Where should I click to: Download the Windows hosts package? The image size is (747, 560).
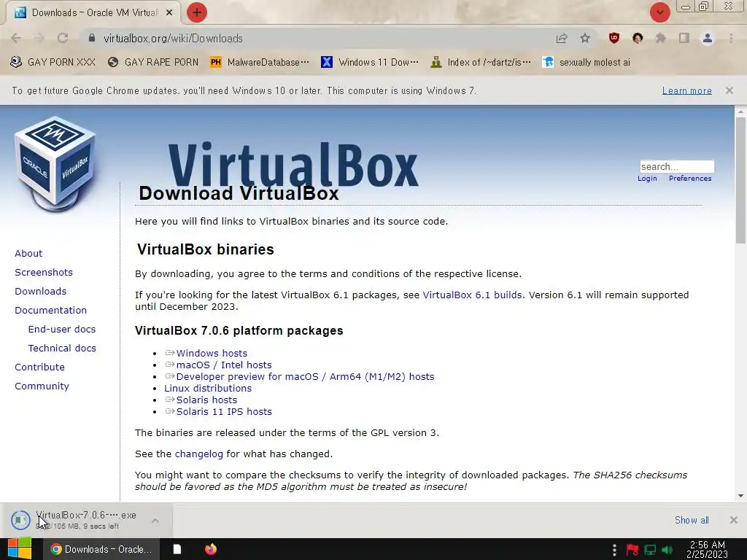pyautogui.click(x=212, y=354)
